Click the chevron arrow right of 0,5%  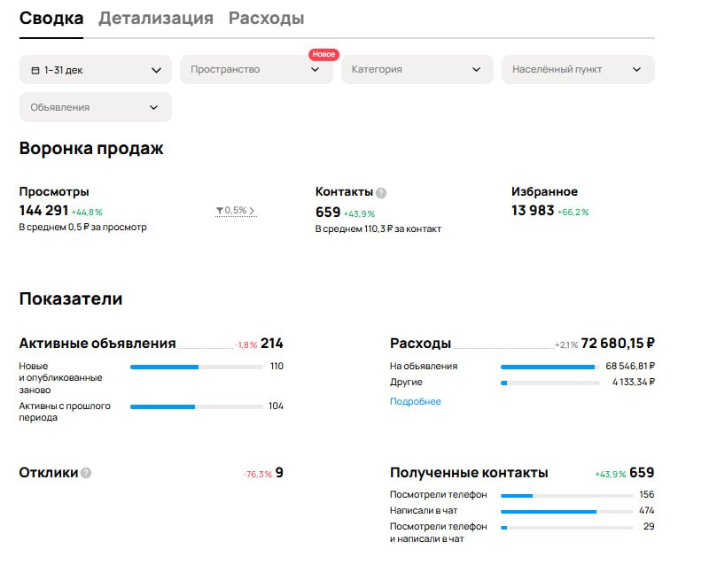click(x=253, y=210)
